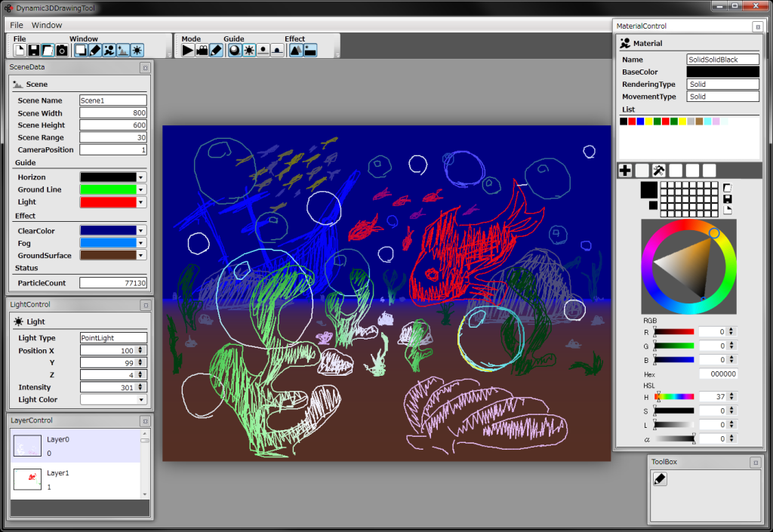Screen dimensions: 773x532
Task: Click the Scene Height field showing 600
Action: (x=113, y=125)
